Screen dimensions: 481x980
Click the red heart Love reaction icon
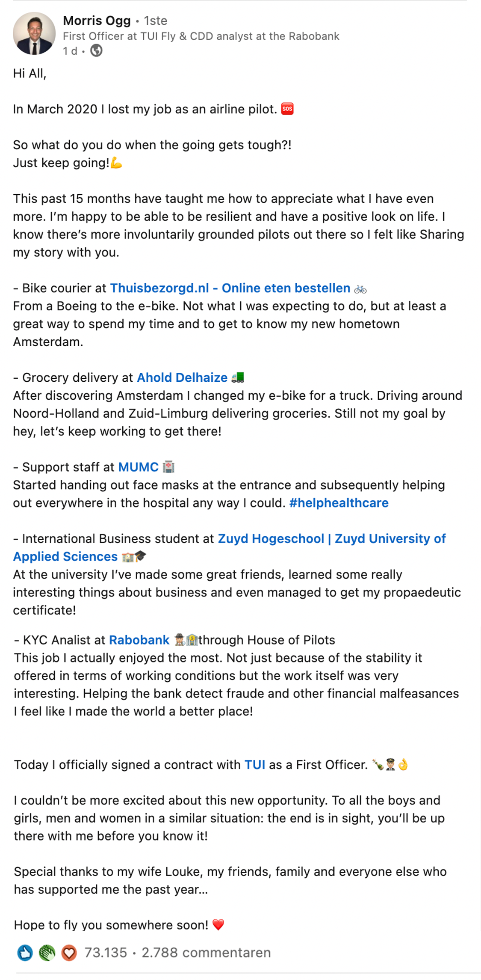(69, 953)
